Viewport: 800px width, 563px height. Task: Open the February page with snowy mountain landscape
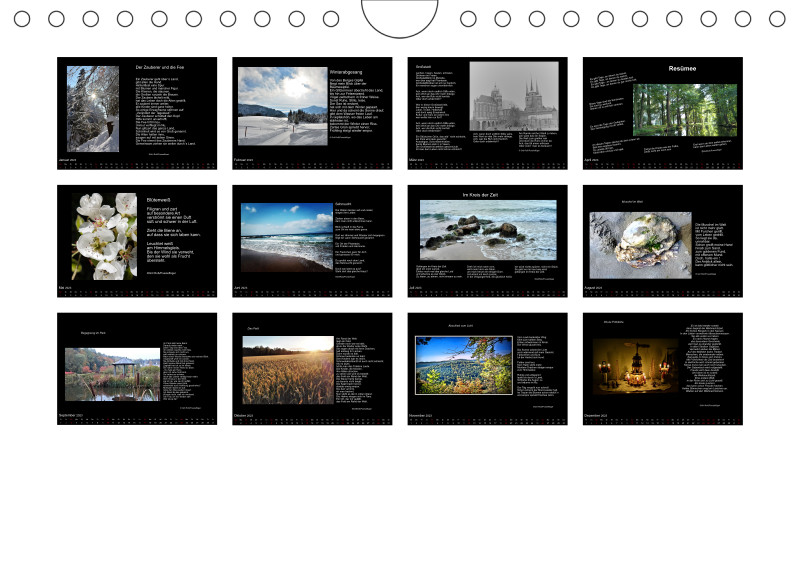[x=312, y=113]
